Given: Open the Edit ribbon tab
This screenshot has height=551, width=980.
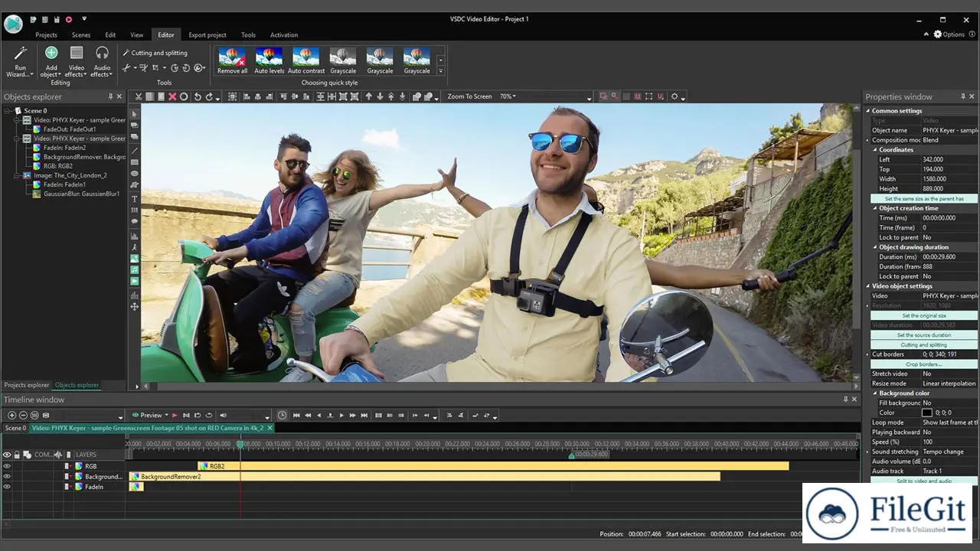Looking at the screenshot, I should coord(110,34).
